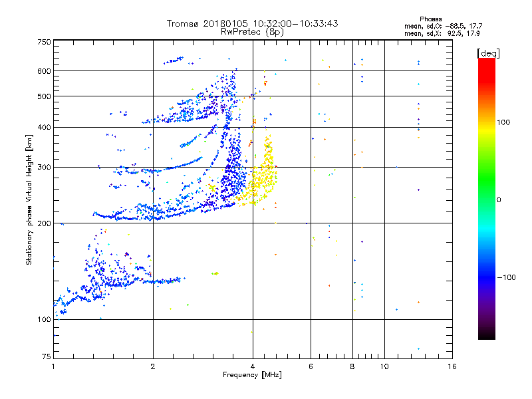The height and width of the screenshot is (399, 532).
Task: Select the 'RwPretec (8p)' subtitle text
Action: 252,32
